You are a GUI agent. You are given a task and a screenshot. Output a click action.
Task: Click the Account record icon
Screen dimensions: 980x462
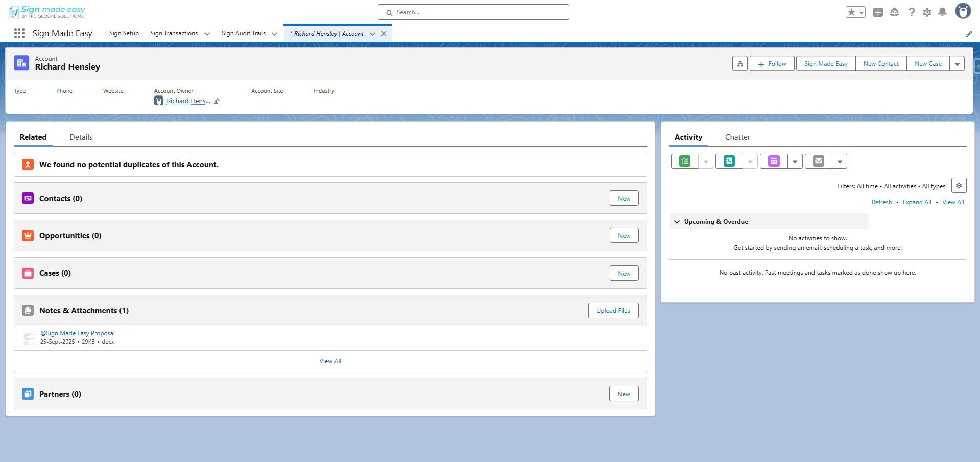pyautogui.click(x=21, y=63)
